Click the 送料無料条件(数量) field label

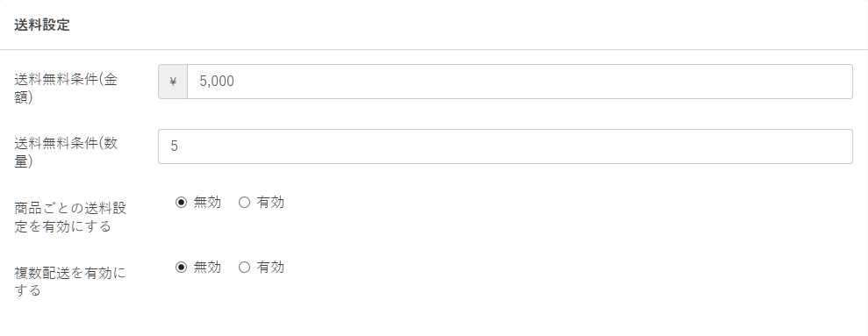(x=66, y=153)
